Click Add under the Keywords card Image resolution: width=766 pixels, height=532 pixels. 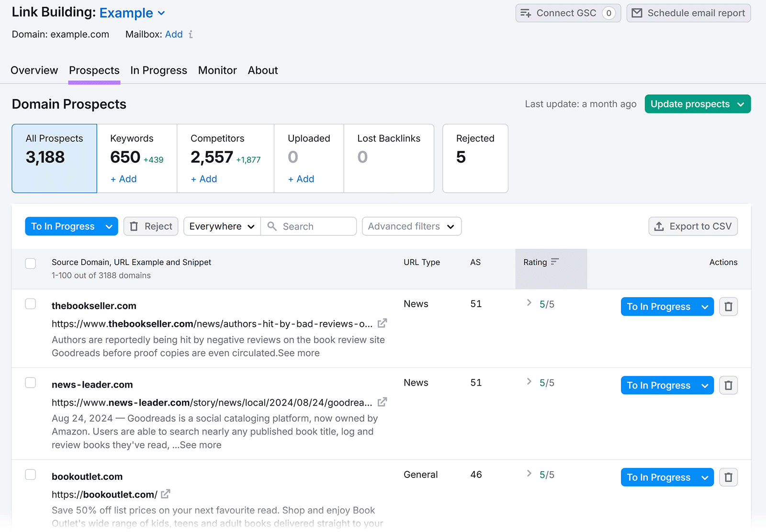tap(124, 179)
